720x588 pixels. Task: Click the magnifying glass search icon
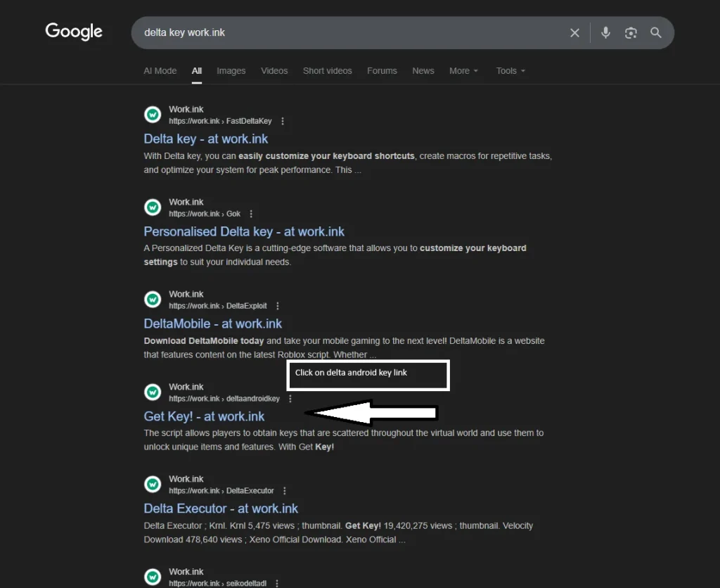click(x=656, y=33)
